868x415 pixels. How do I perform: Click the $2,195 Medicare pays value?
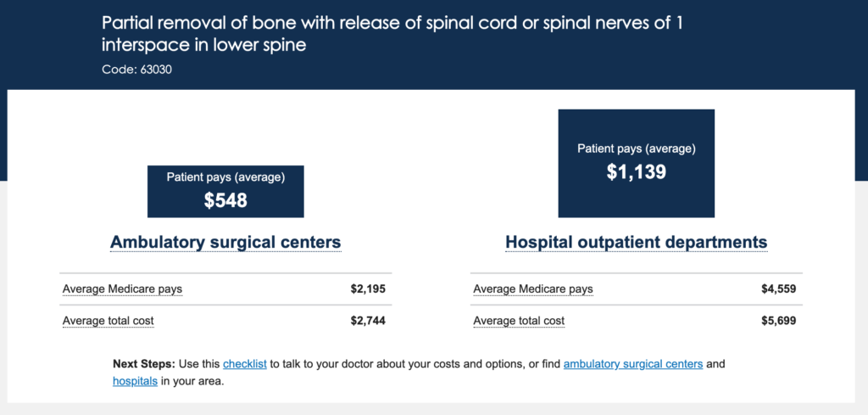click(x=368, y=289)
